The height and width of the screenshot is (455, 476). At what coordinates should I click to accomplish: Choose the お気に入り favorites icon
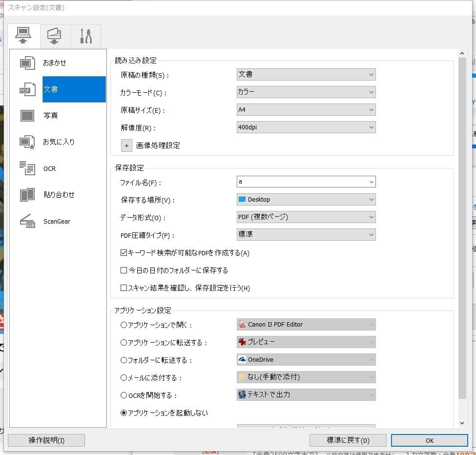pyautogui.click(x=27, y=142)
